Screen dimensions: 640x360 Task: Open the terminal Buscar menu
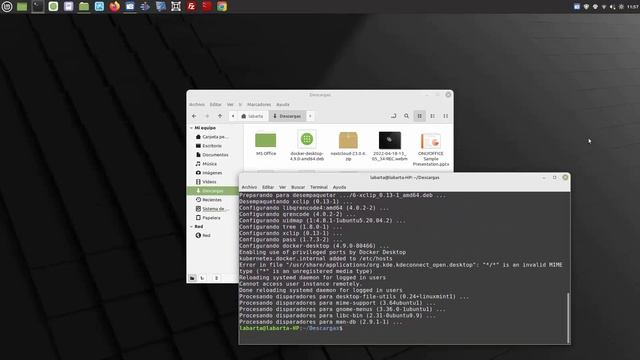[x=298, y=187]
